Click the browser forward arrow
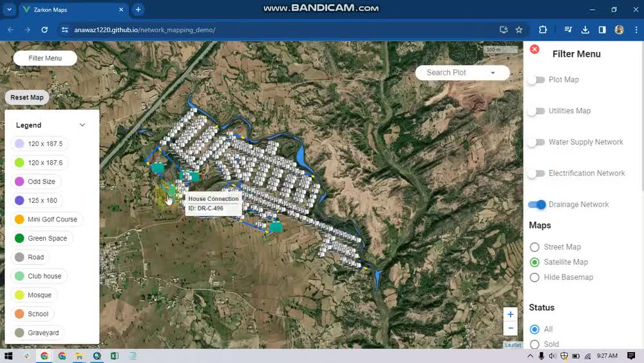 click(x=27, y=30)
